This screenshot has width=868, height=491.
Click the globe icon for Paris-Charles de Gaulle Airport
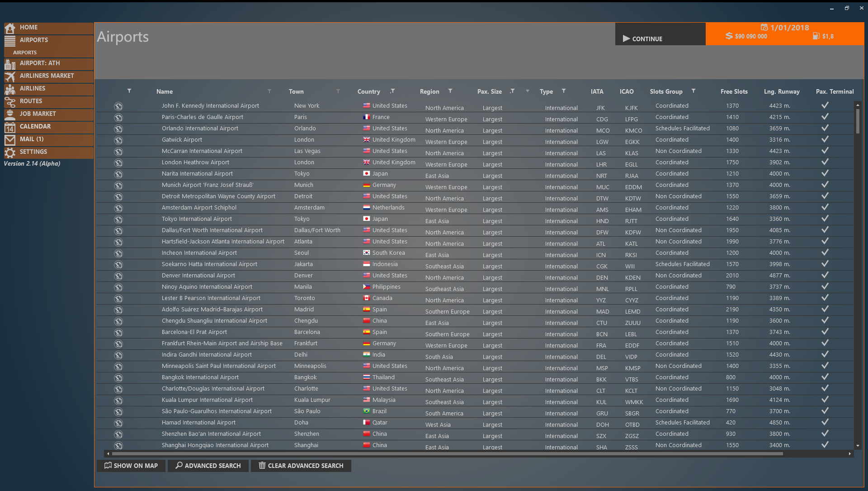pos(118,118)
